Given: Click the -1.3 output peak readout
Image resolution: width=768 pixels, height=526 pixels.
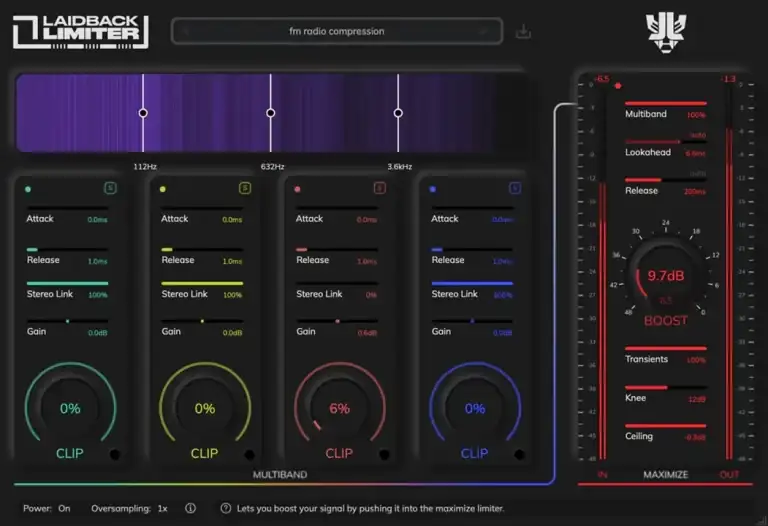Looking at the screenshot, I should [x=728, y=79].
